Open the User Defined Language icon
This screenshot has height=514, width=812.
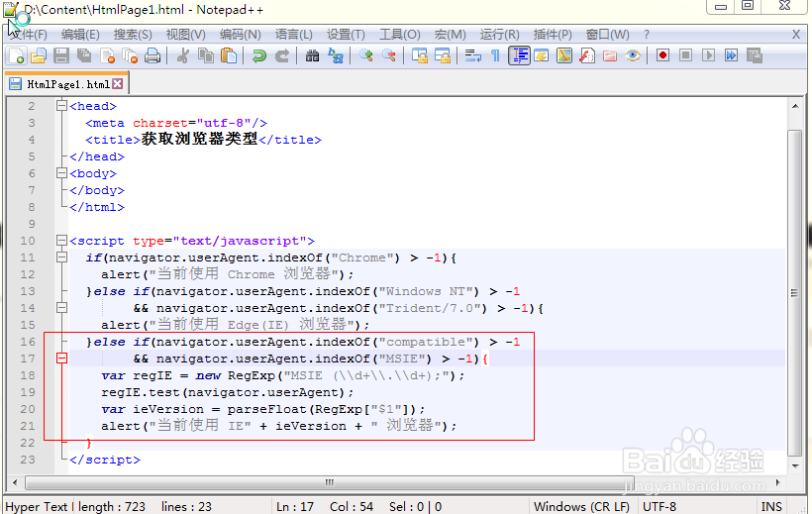542,55
